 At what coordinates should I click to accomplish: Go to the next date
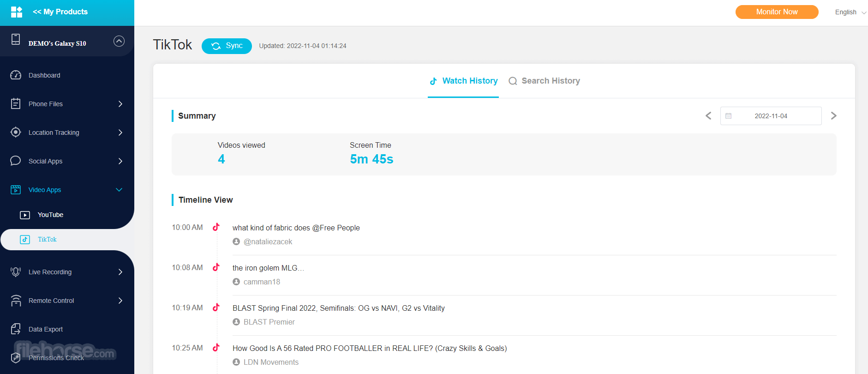point(833,116)
